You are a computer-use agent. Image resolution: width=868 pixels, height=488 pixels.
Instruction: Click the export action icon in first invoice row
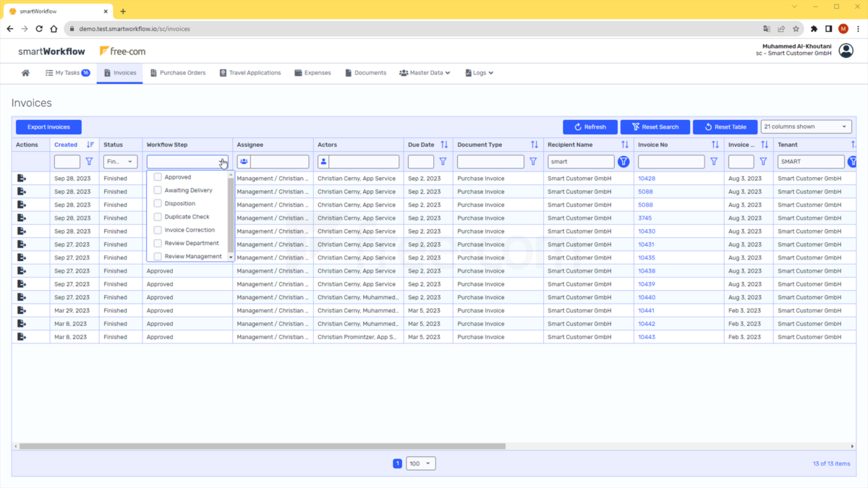pos(22,179)
